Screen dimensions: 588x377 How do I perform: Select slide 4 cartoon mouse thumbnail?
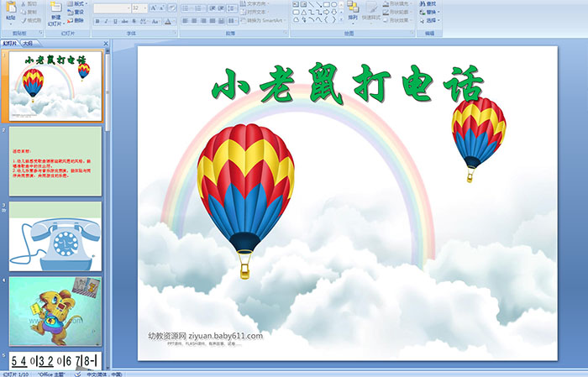[55, 312]
